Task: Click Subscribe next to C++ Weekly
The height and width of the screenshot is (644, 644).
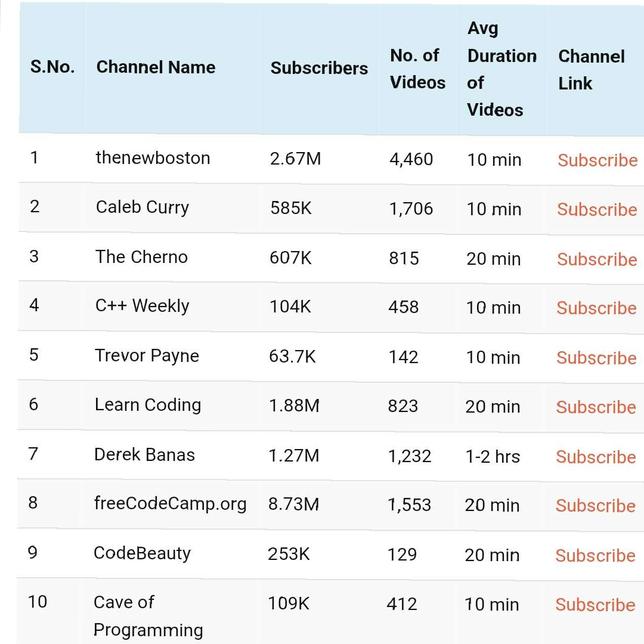Action: click(x=596, y=308)
